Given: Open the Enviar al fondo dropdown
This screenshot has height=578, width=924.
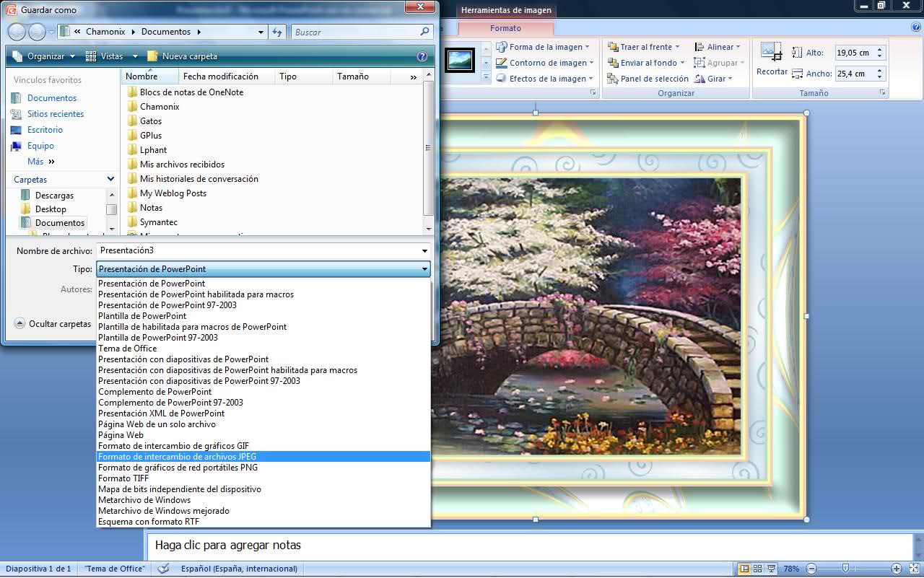Looking at the screenshot, I should click(646, 63).
